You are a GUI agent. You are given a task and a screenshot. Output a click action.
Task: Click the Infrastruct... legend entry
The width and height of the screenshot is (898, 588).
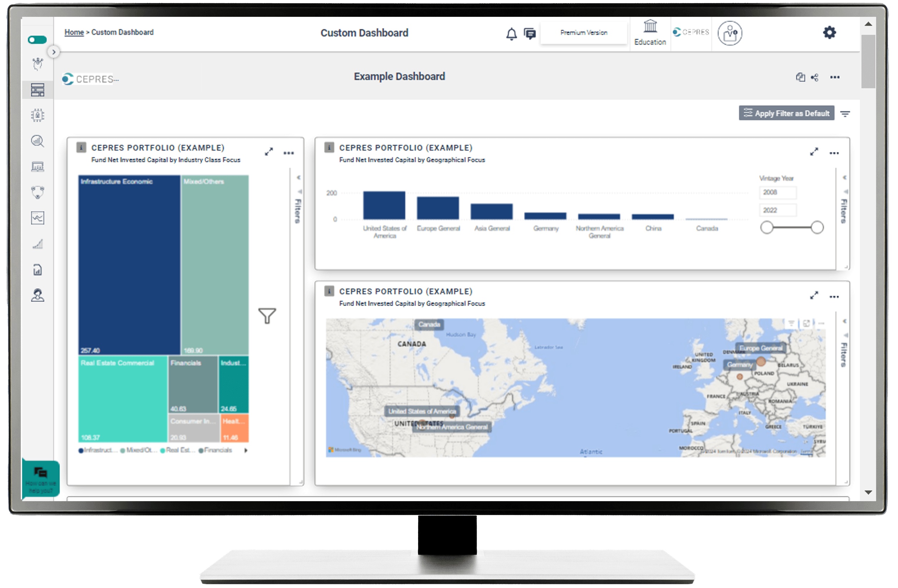click(98, 451)
